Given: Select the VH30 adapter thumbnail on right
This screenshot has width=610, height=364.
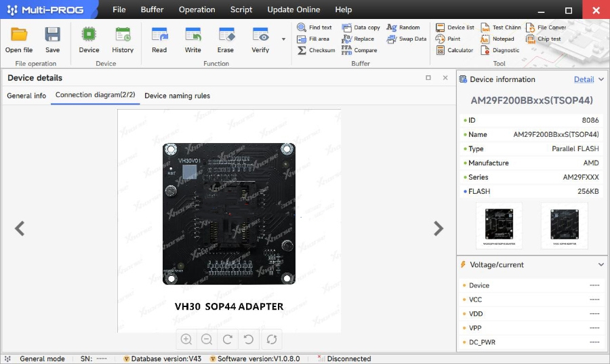Looking at the screenshot, I should [x=565, y=226].
